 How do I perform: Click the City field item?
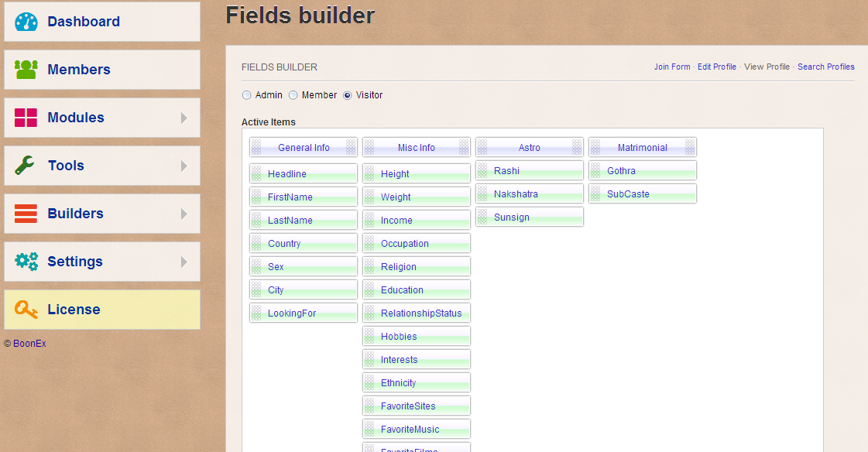tap(304, 289)
